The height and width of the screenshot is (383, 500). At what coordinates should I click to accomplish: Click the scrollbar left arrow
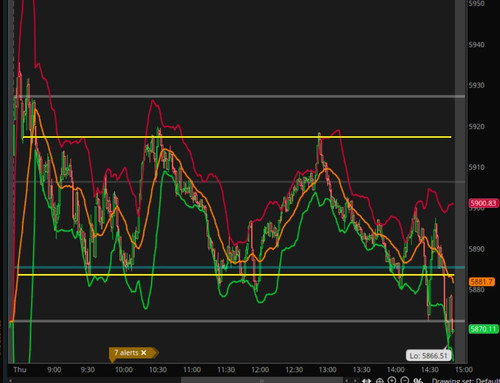10,380
